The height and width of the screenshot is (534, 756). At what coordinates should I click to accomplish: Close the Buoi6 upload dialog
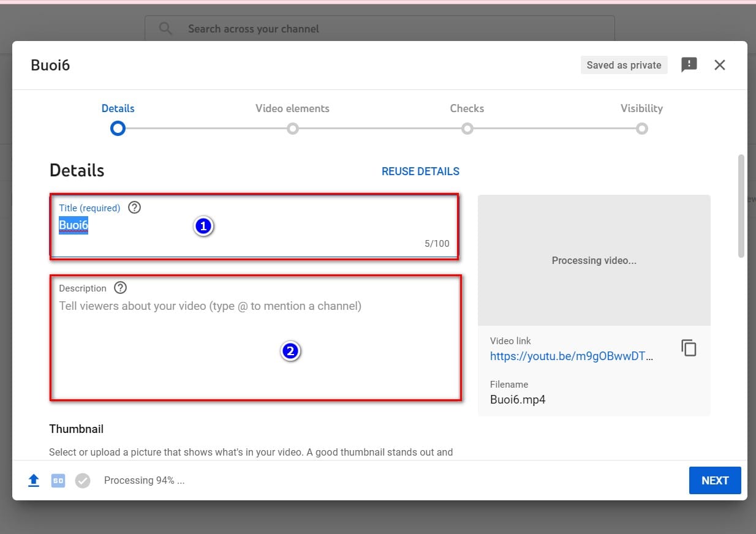coord(720,65)
